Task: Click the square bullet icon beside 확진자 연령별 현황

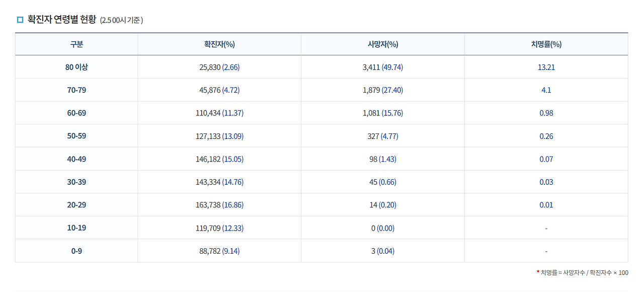Action: 20,20
